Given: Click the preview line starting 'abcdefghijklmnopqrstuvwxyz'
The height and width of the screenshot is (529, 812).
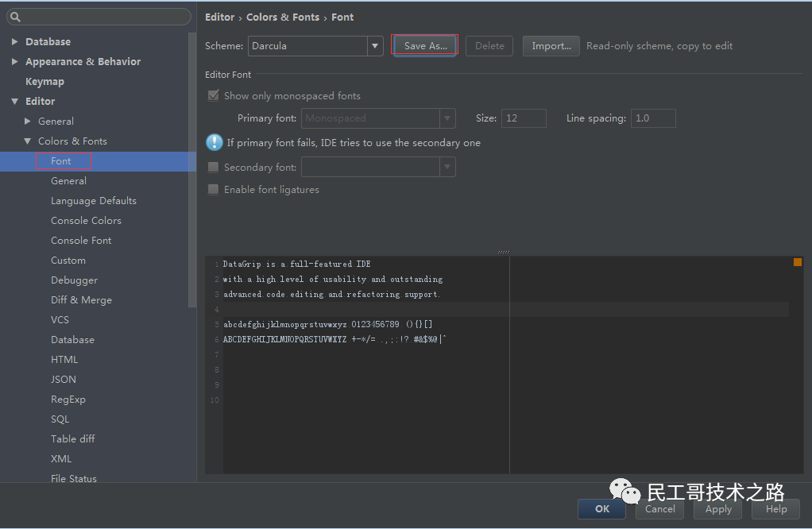Looking at the screenshot, I should tap(328, 324).
